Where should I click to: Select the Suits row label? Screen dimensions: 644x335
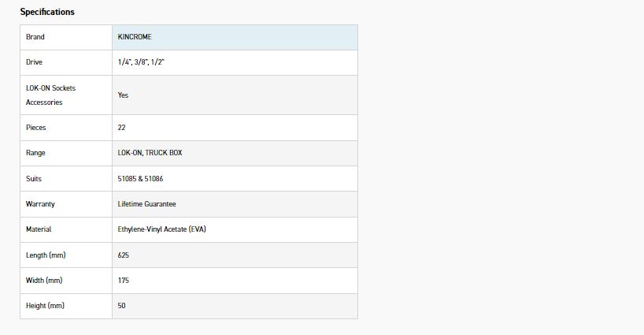tap(34, 179)
